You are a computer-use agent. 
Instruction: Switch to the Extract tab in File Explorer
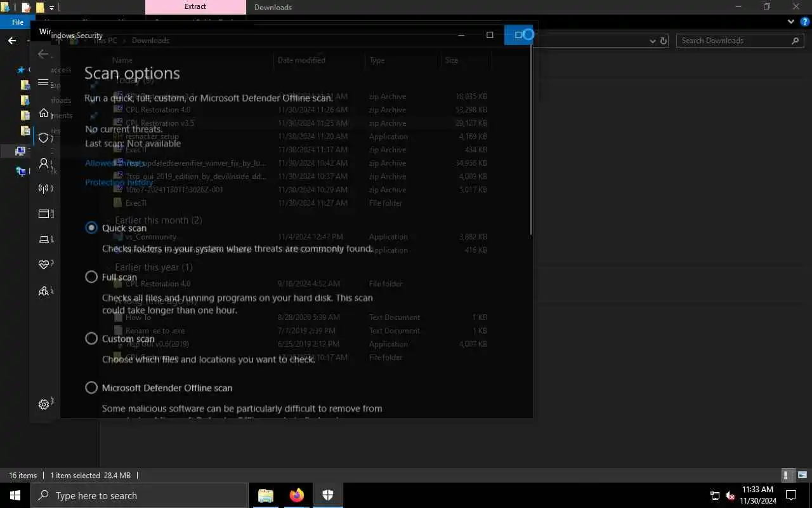[195, 7]
